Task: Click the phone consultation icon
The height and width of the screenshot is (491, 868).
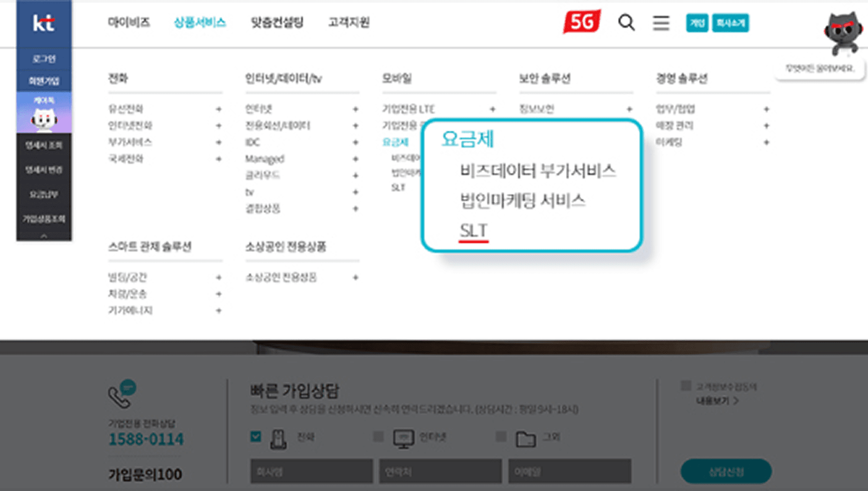Action: pos(122,394)
